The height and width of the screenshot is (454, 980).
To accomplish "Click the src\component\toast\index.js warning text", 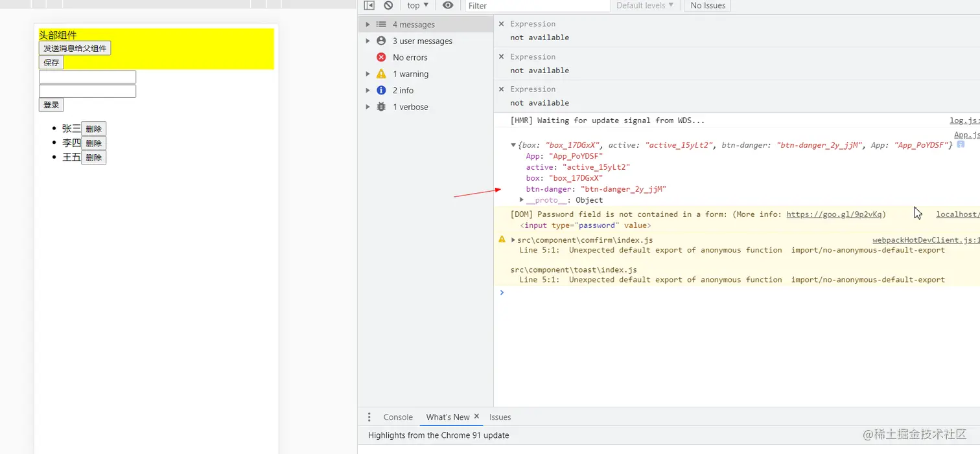I will tap(574, 269).
